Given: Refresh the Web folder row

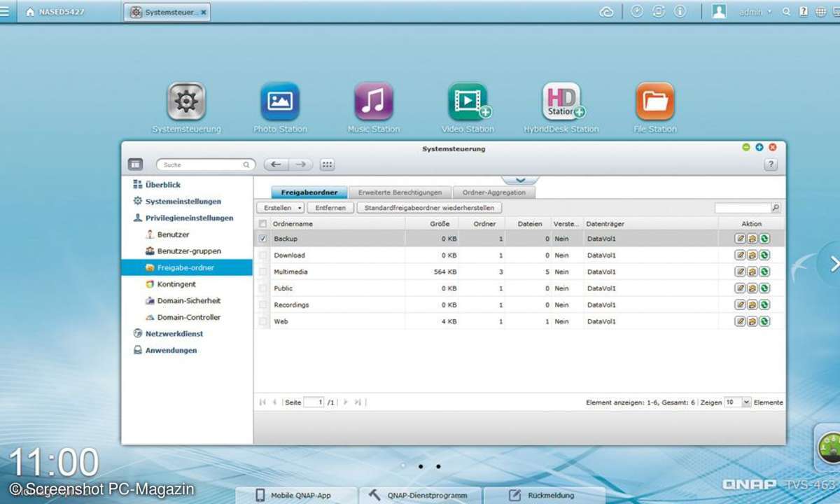Looking at the screenshot, I should click(764, 321).
